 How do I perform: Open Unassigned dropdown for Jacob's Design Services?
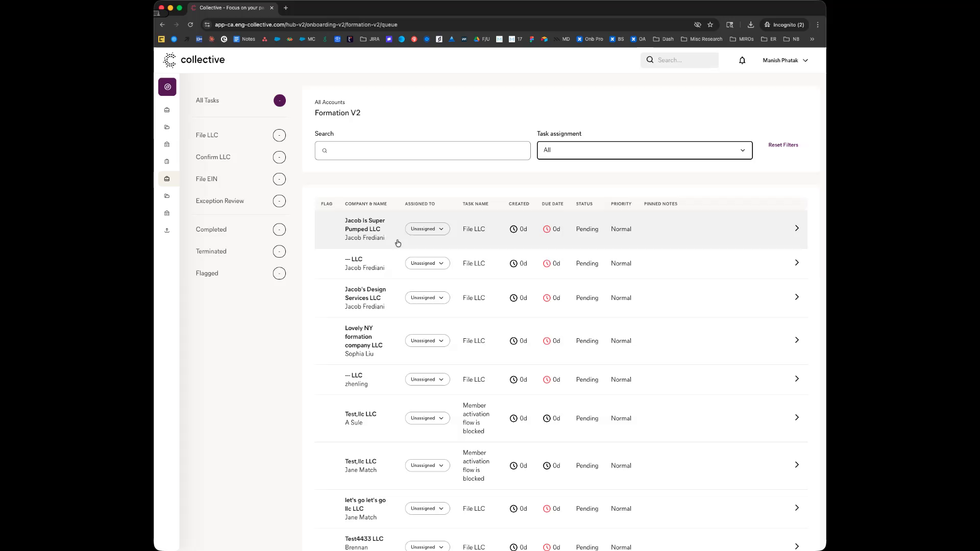tap(427, 298)
